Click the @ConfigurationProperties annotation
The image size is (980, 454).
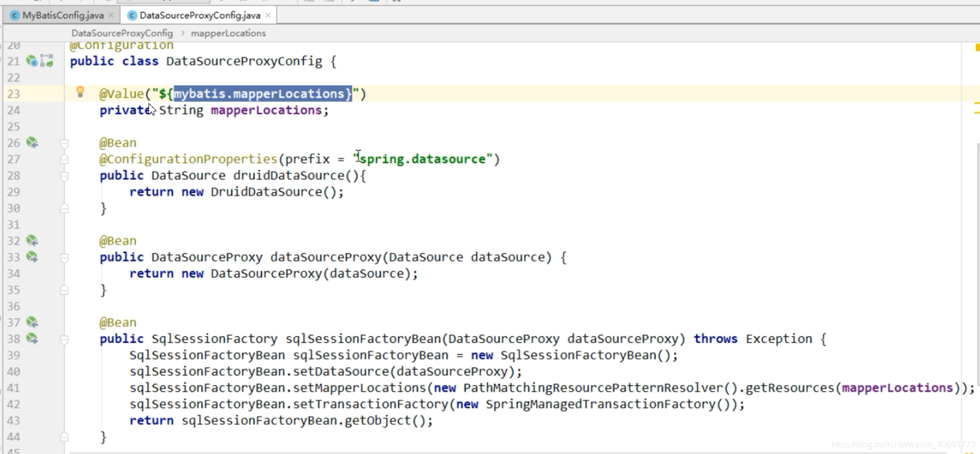(x=188, y=159)
